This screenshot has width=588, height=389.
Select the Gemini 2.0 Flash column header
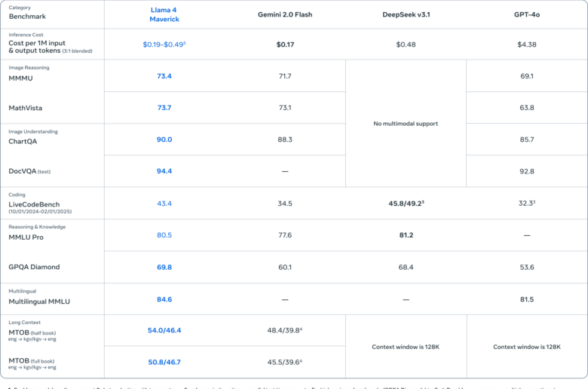tap(285, 14)
